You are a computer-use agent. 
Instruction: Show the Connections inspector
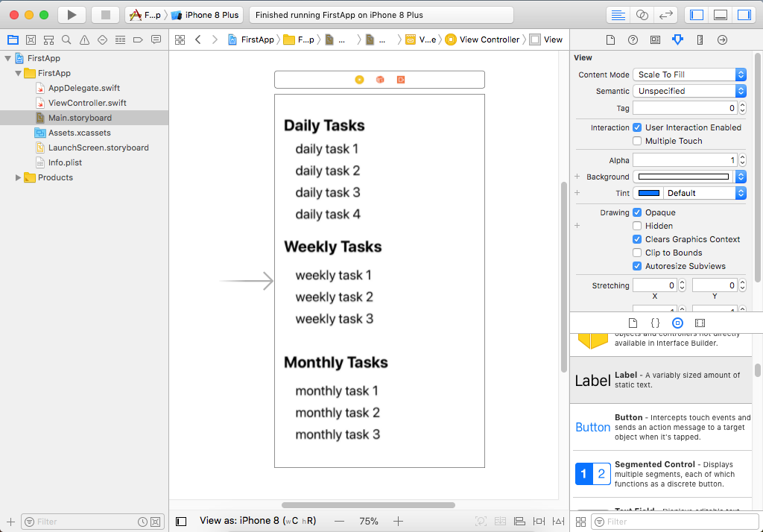coord(722,40)
